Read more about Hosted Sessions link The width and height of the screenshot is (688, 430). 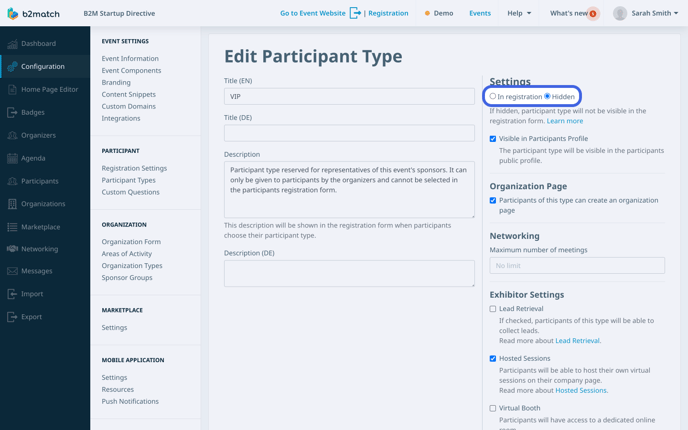pyautogui.click(x=581, y=390)
